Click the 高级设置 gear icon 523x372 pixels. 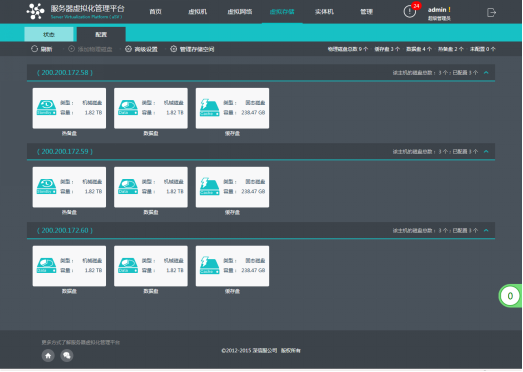pyautogui.click(x=128, y=49)
